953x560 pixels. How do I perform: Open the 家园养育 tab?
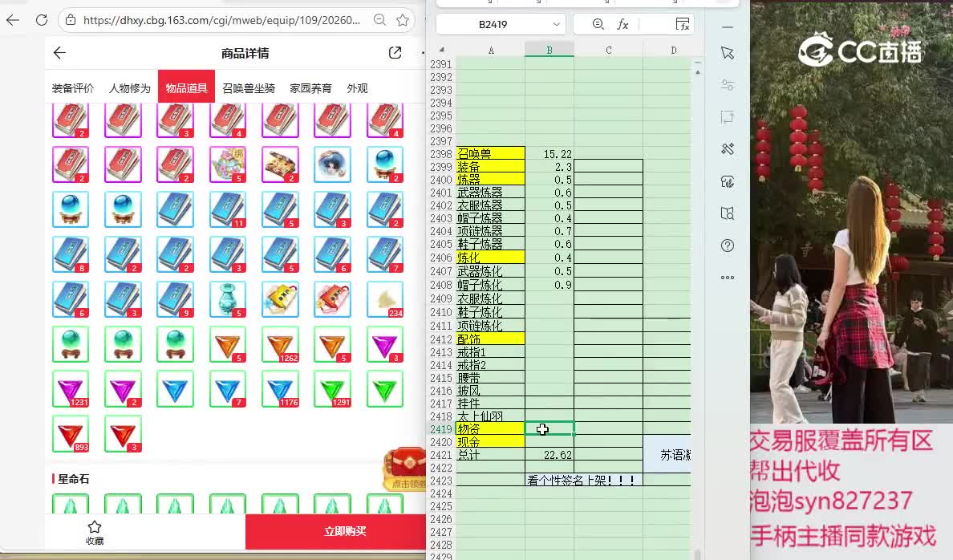(310, 88)
